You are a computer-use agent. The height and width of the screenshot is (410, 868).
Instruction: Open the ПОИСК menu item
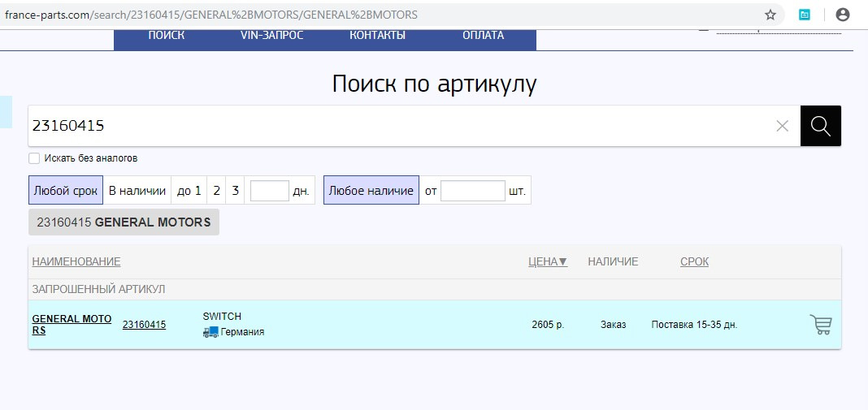point(166,36)
